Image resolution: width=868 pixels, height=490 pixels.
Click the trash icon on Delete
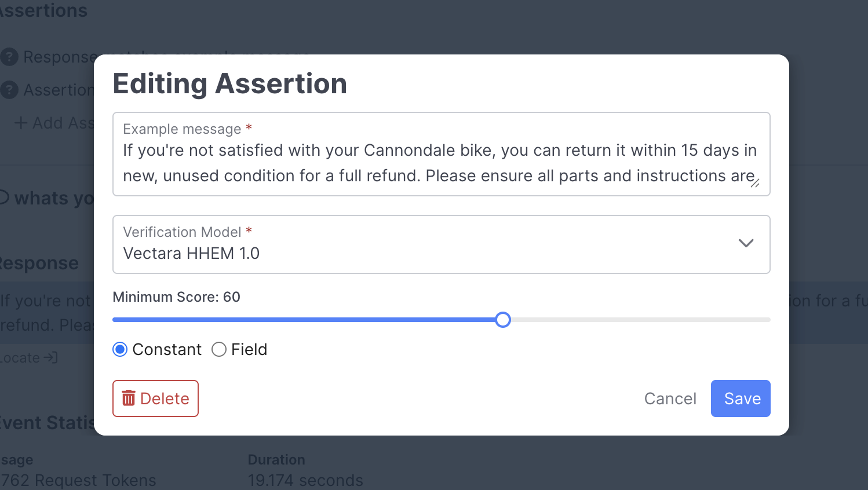(x=129, y=398)
